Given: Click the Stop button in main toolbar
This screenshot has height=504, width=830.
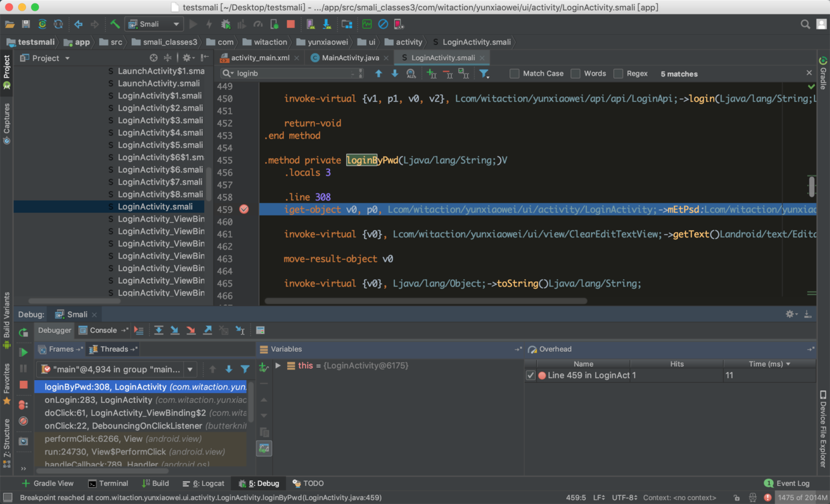Looking at the screenshot, I should [x=290, y=24].
